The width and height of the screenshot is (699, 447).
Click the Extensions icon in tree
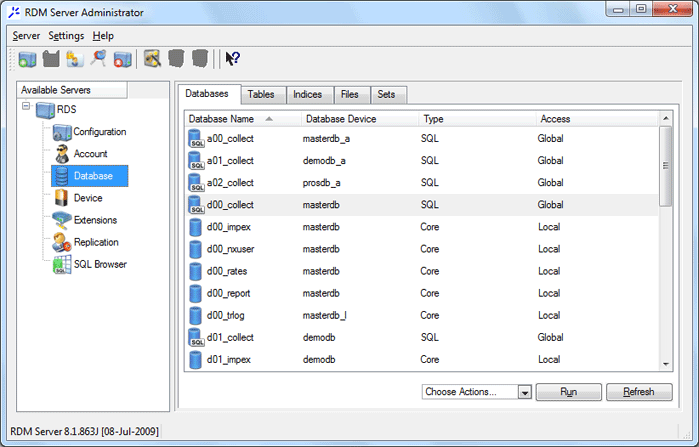tap(62, 220)
